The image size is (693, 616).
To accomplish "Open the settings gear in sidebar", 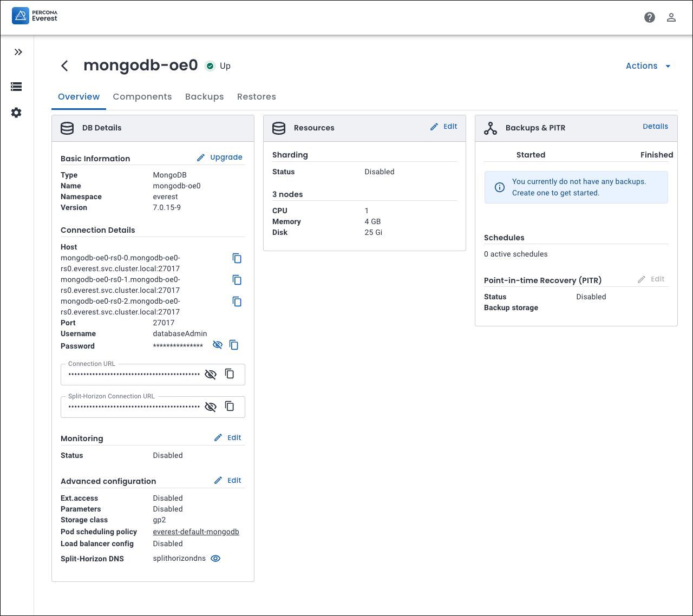I will pos(16,113).
